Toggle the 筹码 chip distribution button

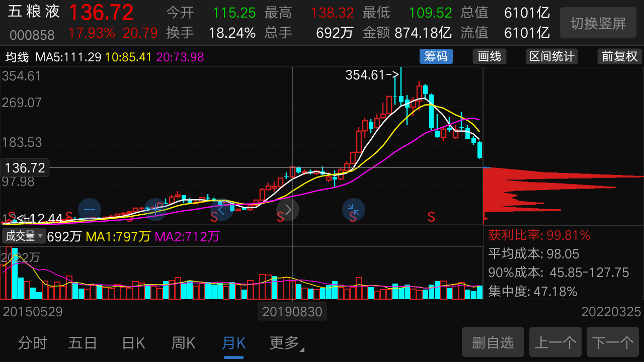pos(436,56)
